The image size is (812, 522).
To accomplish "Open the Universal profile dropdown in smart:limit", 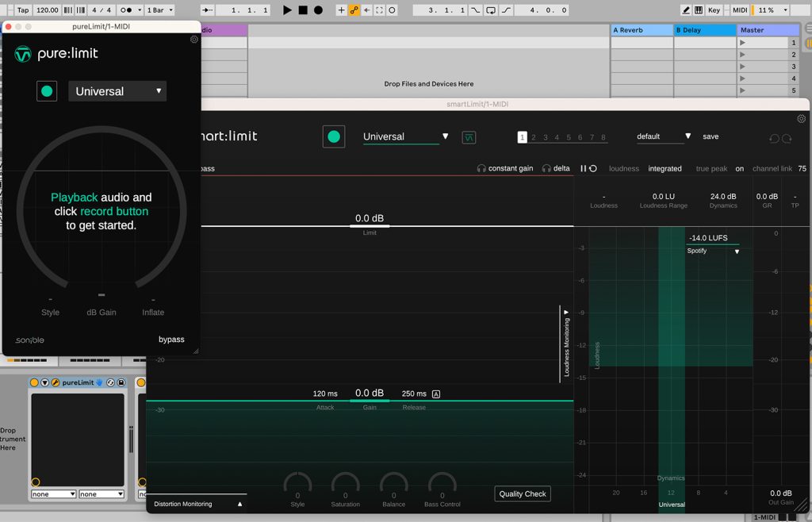I will tap(404, 136).
